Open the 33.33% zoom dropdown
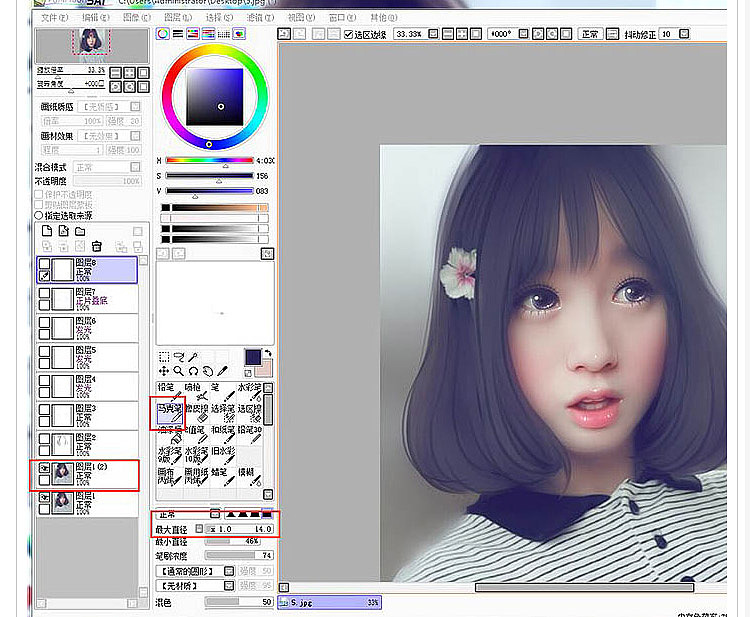Screen dimensions: 750x617 pos(433,34)
